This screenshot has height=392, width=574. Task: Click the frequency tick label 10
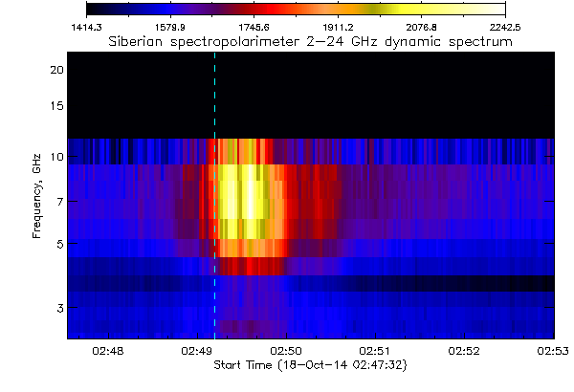pyautogui.click(x=56, y=157)
